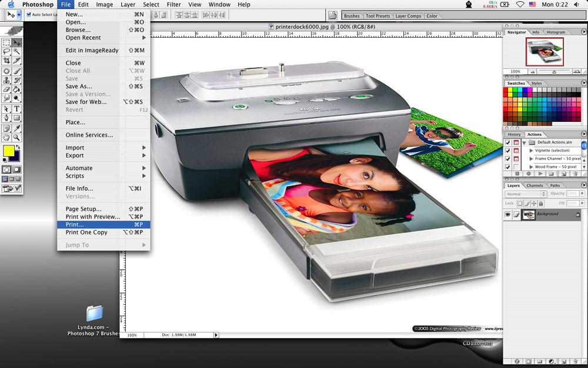The image size is (588, 368).
Task: Open the Navigator panel flyout menu
Action: (583, 32)
